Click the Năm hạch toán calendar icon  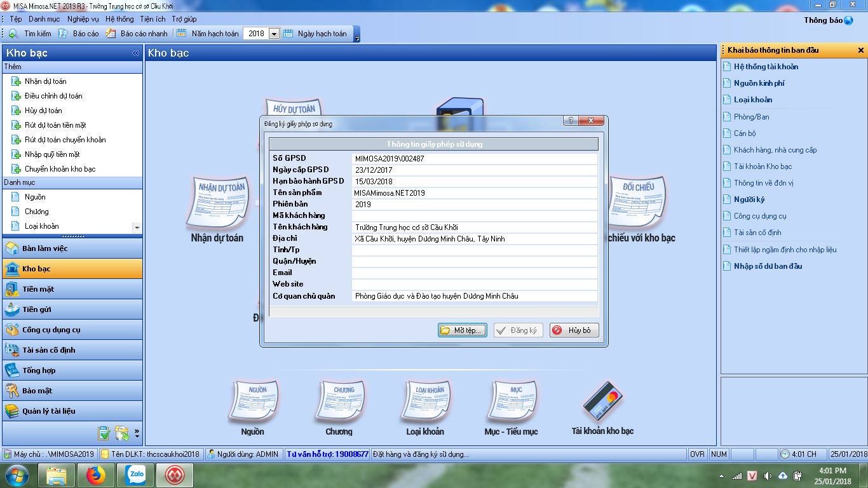181,34
